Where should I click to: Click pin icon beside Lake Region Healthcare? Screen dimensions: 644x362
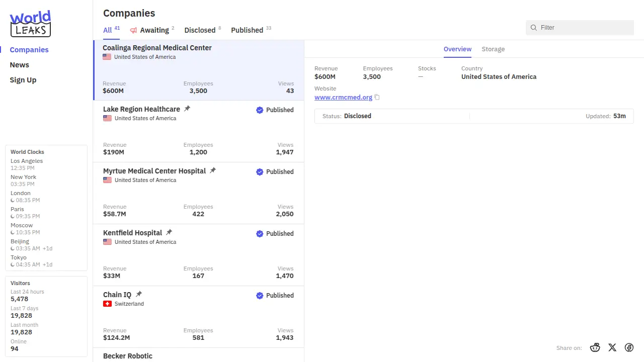click(x=187, y=109)
